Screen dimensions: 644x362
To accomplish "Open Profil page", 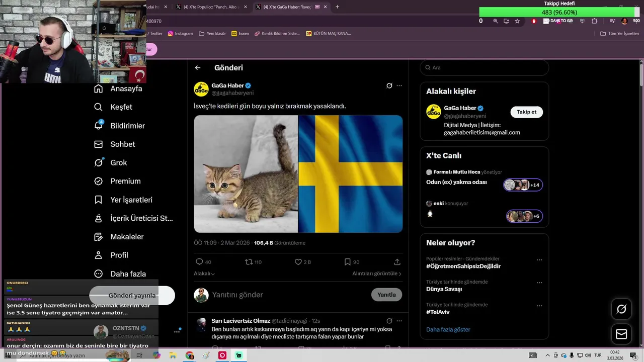I will [x=111, y=255].
